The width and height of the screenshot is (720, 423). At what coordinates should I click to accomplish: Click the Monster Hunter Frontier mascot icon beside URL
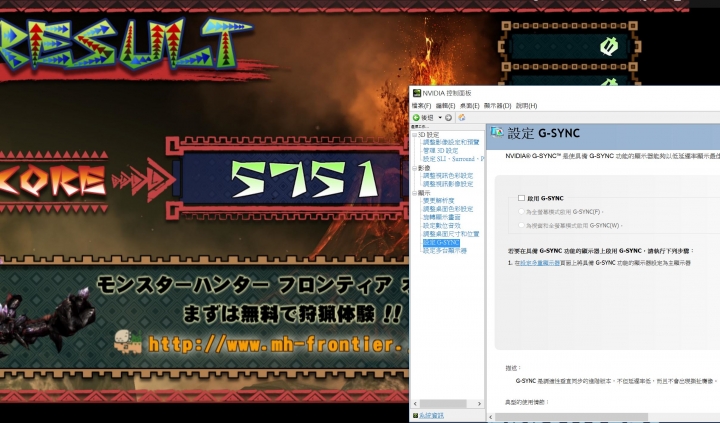pos(128,342)
